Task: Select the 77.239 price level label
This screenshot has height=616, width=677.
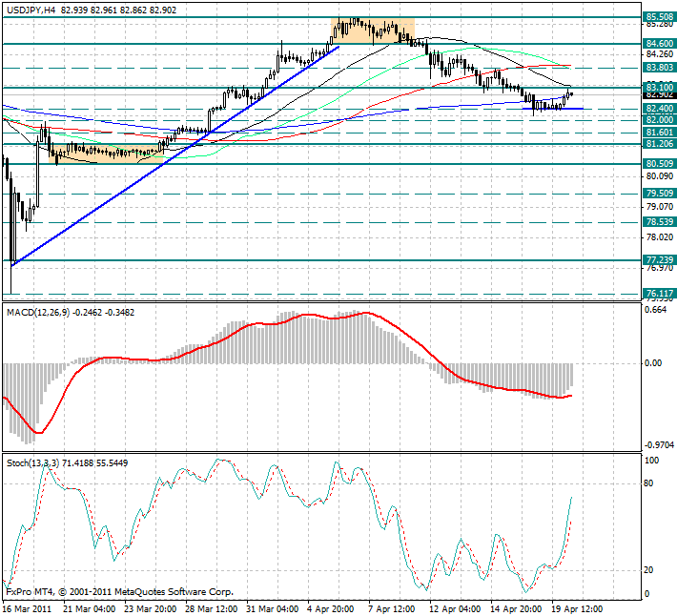Action: (659, 259)
